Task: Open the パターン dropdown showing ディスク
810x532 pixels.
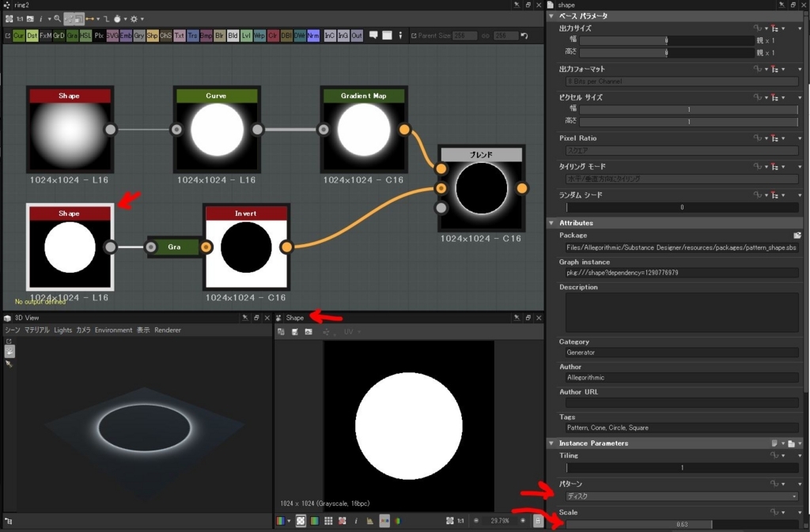Action: 681,496
